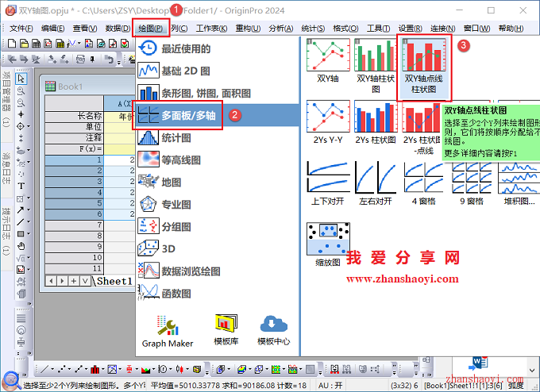Open the 模板中心 template center
This screenshot has height=392, width=540.
tap(274, 330)
